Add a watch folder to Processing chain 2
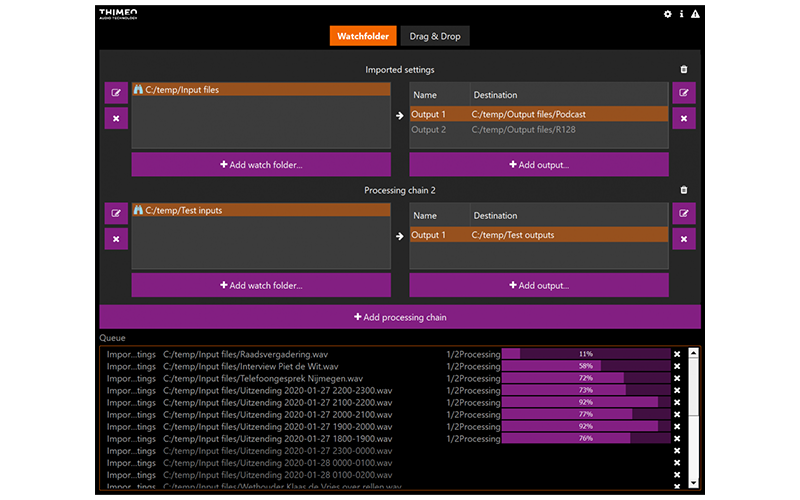 point(261,285)
